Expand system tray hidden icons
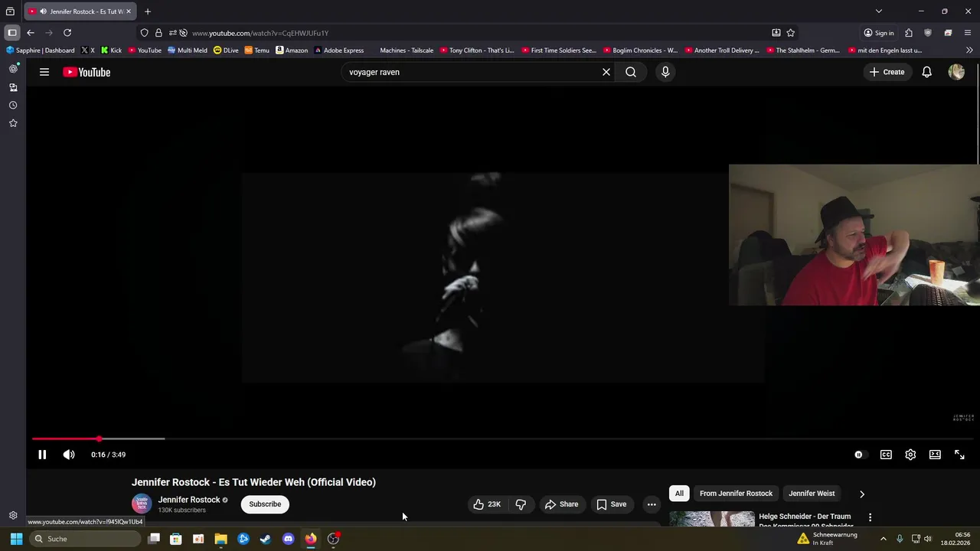 (x=883, y=539)
